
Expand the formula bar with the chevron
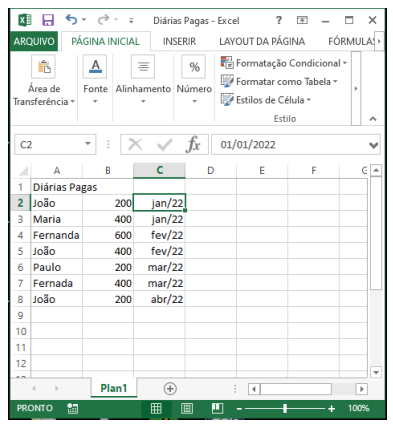click(373, 145)
